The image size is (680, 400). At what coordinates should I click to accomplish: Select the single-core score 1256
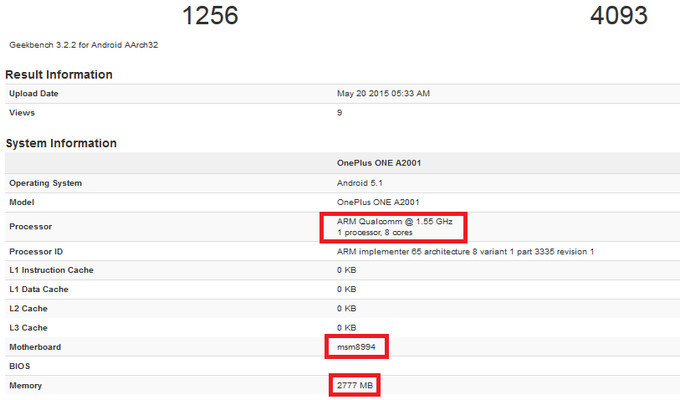click(x=210, y=15)
